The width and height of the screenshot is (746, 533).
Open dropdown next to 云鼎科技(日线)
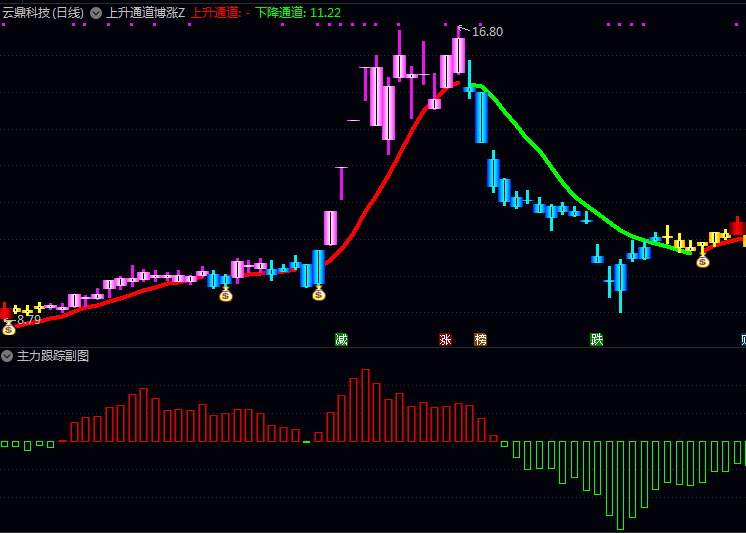click(x=95, y=13)
